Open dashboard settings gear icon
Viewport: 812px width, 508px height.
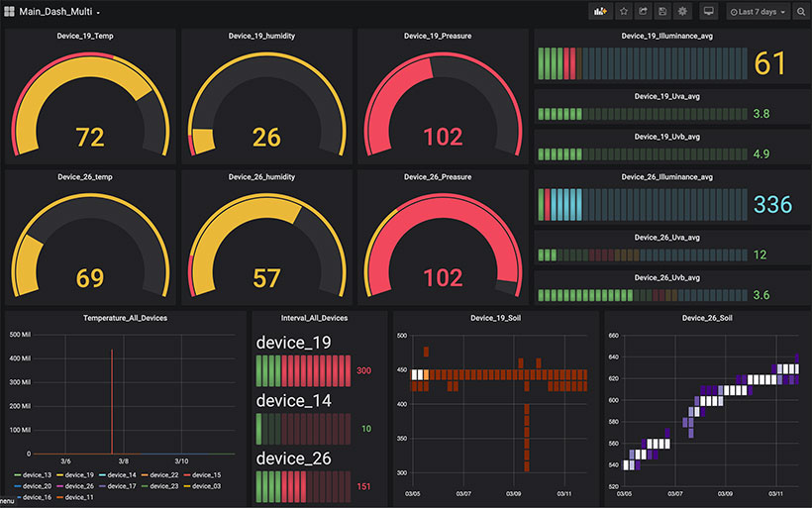(x=682, y=12)
